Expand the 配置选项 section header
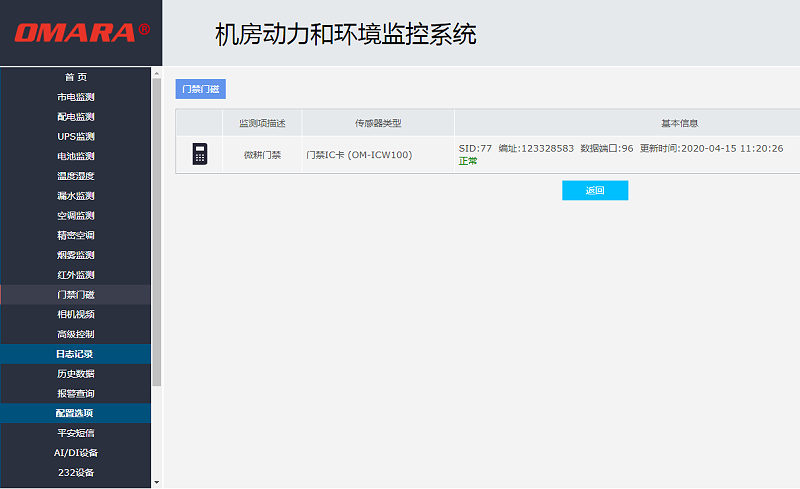This screenshot has height=489, width=800. (x=75, y=413)
